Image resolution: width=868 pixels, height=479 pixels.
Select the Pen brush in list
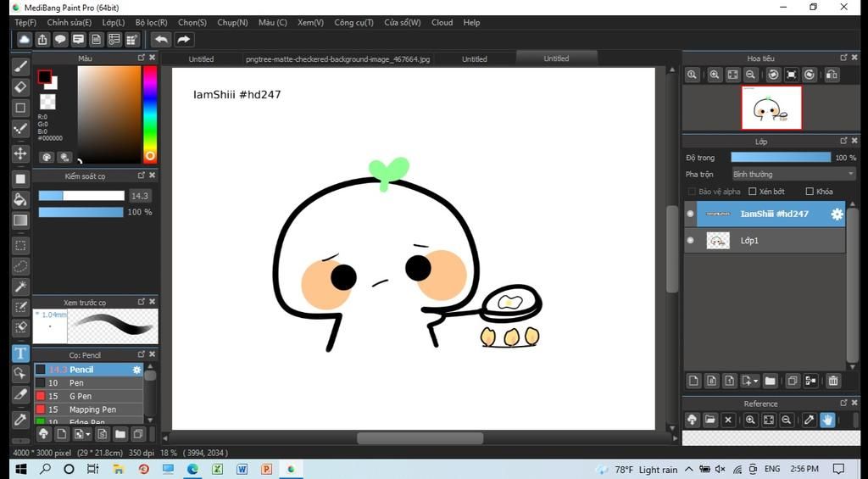pyautogui.click(x=88, y=382)
